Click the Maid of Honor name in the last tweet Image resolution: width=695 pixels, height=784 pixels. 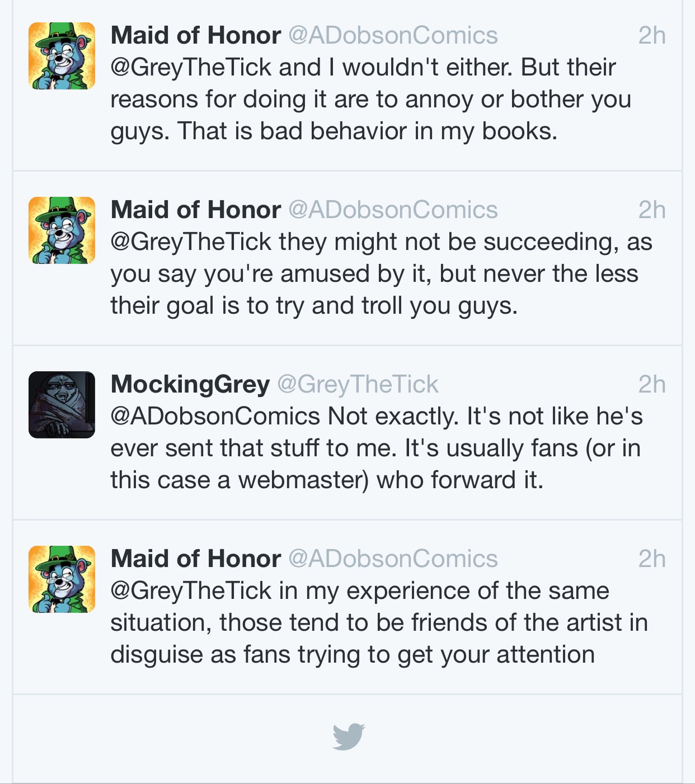pyautogui.click(x=196, y=559)
